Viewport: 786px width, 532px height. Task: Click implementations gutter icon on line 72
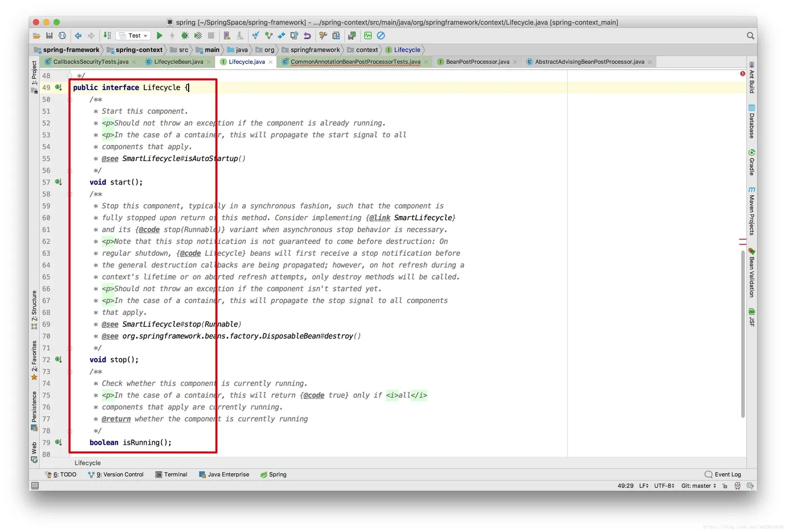pos(58,359)
